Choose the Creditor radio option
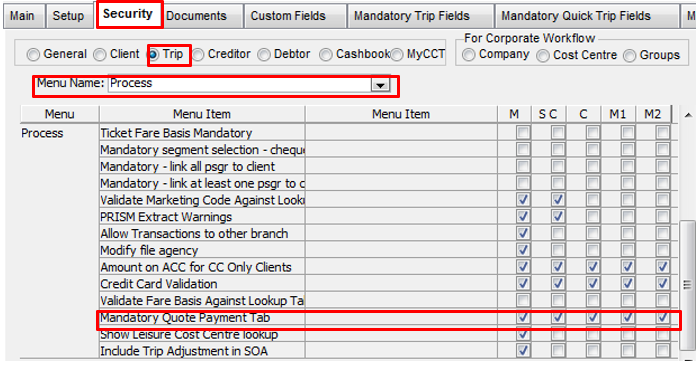 [198, 55]
